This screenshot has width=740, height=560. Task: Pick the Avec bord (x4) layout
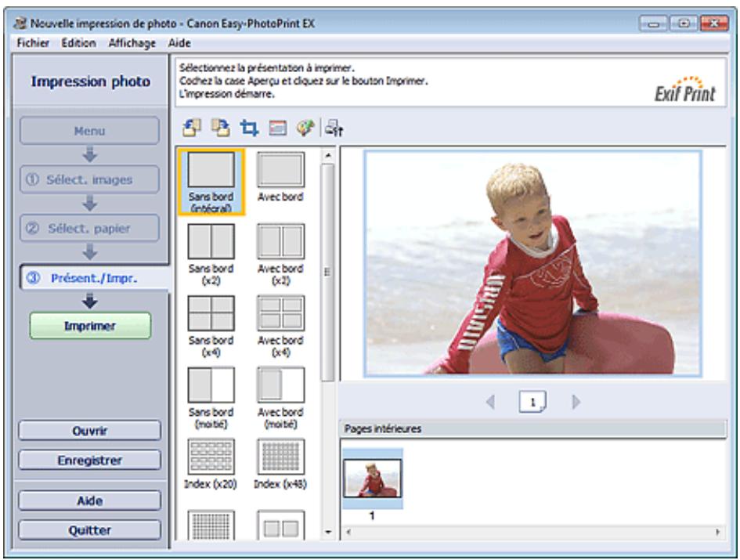(280, 327)
